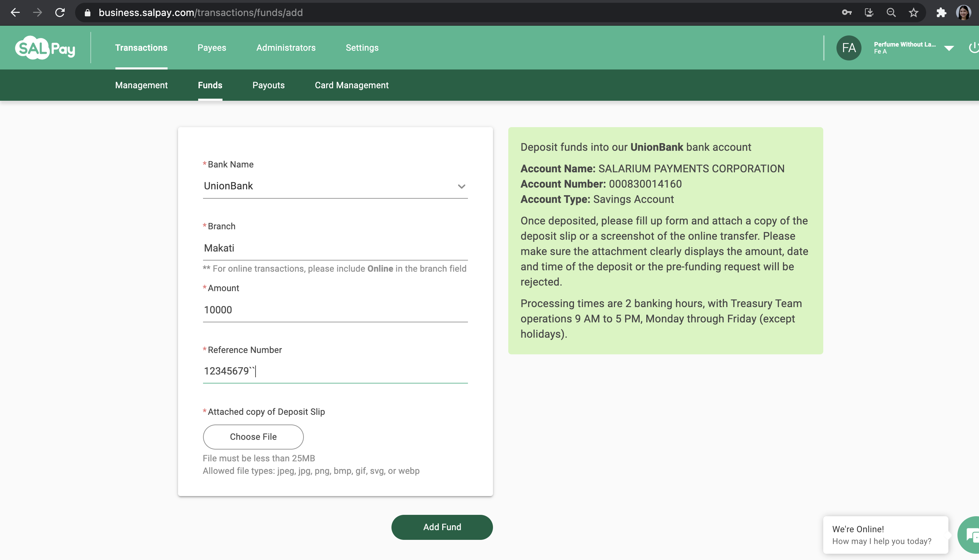Open the live chat bubble icon
The height and width of the screenshot is (560, 979).
coord(971,535)
